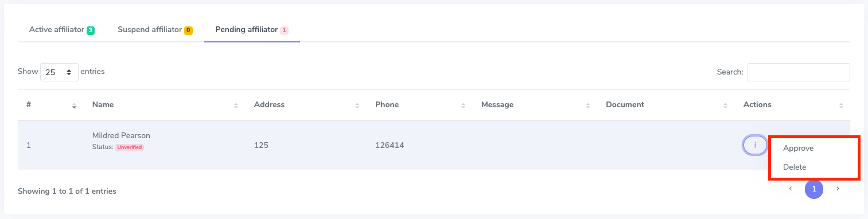Sort table by Document column arrows
Screen dimensions: 868x219
click(725, 105)
